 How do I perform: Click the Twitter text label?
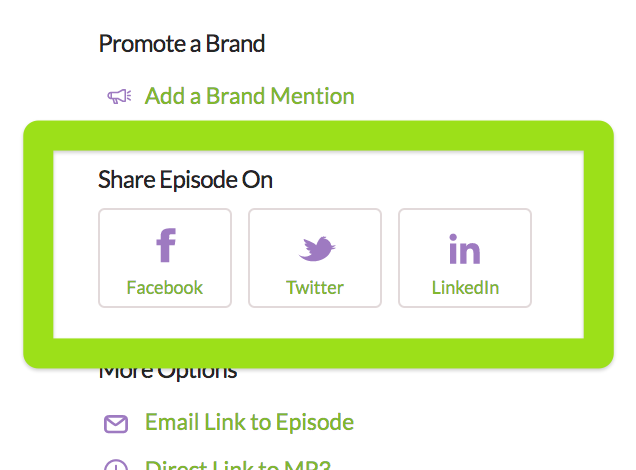pyautogui.click(x=315, y=288)
